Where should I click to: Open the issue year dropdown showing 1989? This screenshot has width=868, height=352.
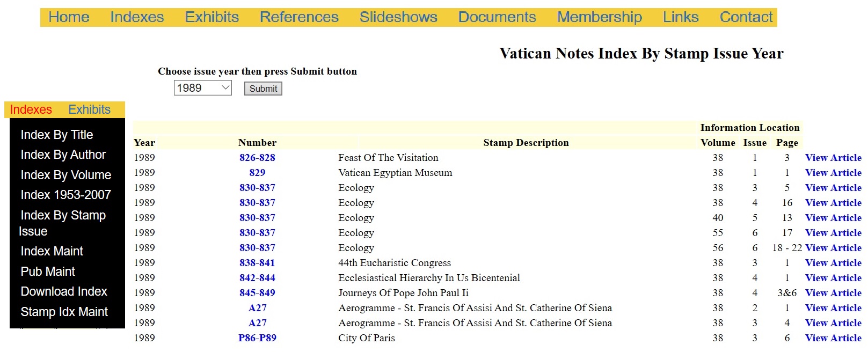tap(202, 88)
